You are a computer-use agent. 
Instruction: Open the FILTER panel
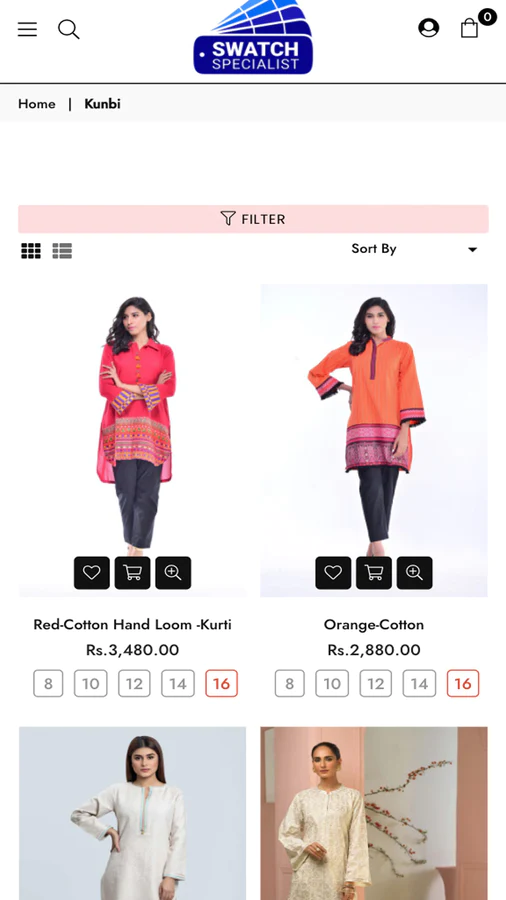(253, 219)
